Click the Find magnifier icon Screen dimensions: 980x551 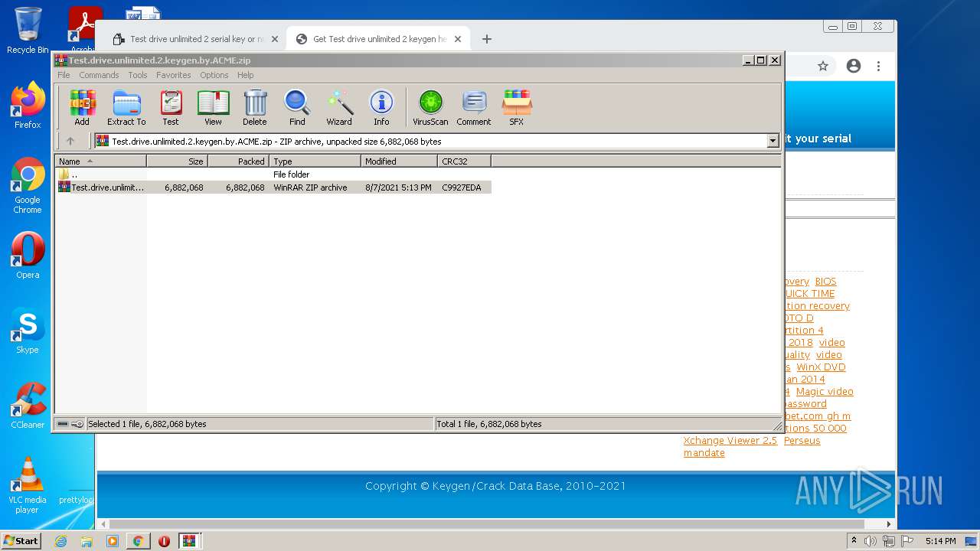[x=297, y=107]
